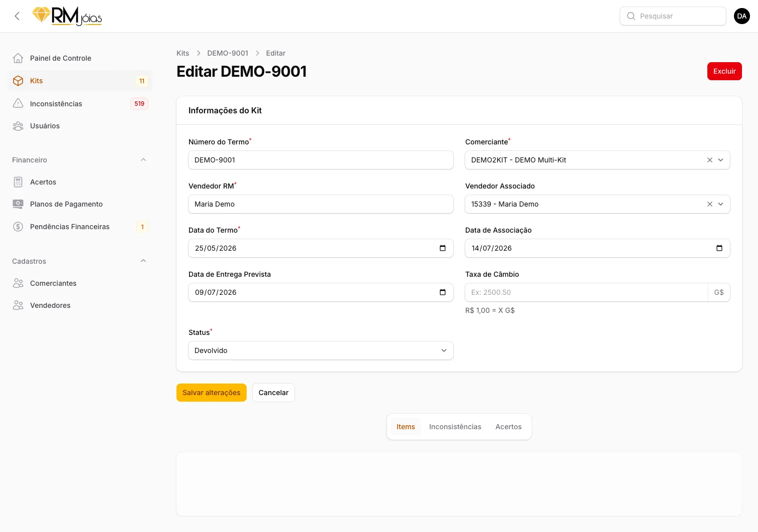
Task: Collapse the Financeiro sidebar section
Action: point(143,160)
